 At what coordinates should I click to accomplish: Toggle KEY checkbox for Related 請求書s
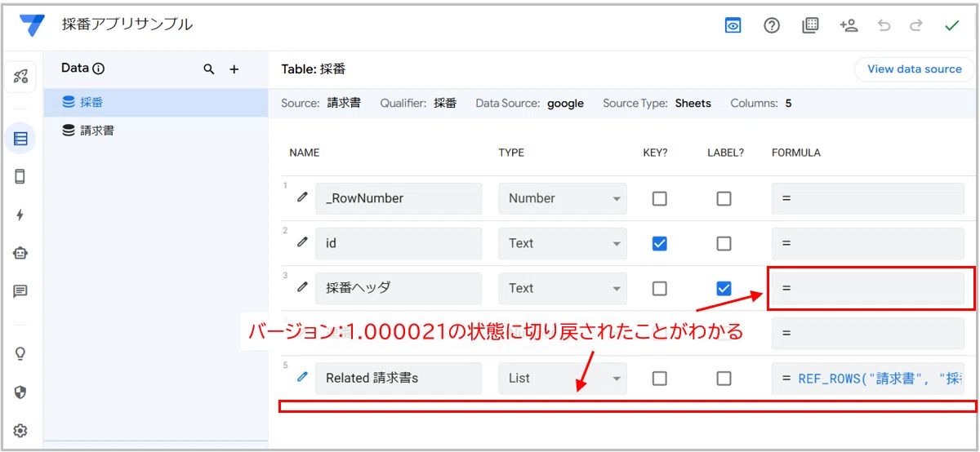pyautogui.click(x=660, y=379)
